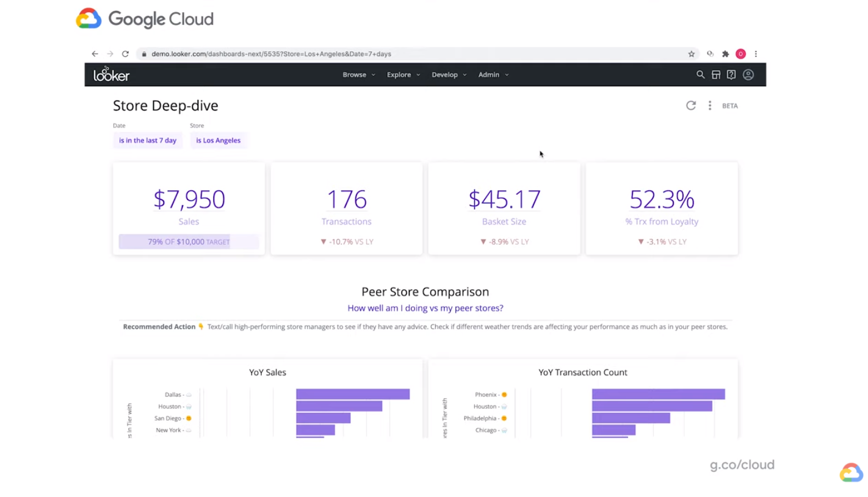Open Looker help via question mark icon
This screenshot has width=868, height=497.
click(x=731, y=74)
